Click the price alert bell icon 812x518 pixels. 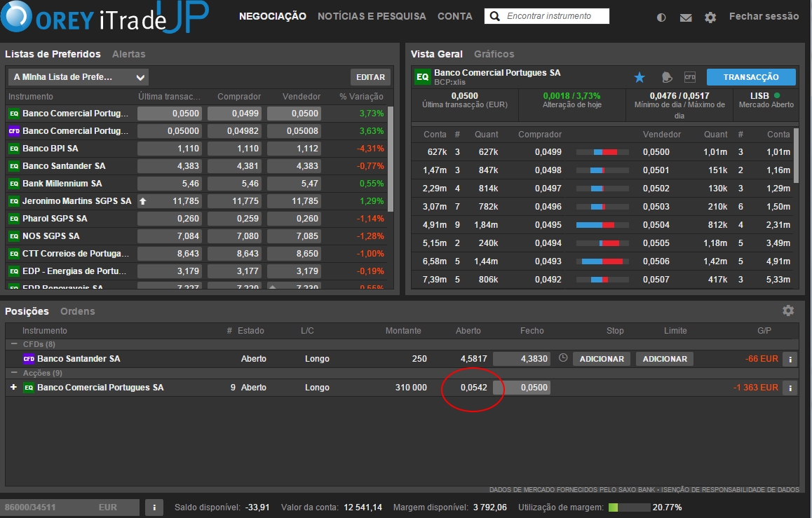666,77
